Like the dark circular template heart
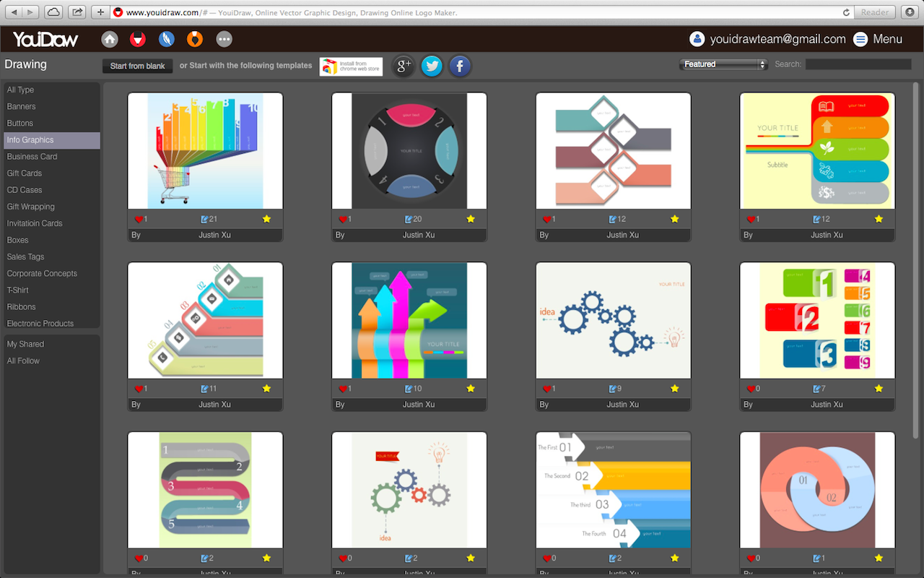Image resolution: width=924 pixels, height=578 pixels. coord(344,219)
